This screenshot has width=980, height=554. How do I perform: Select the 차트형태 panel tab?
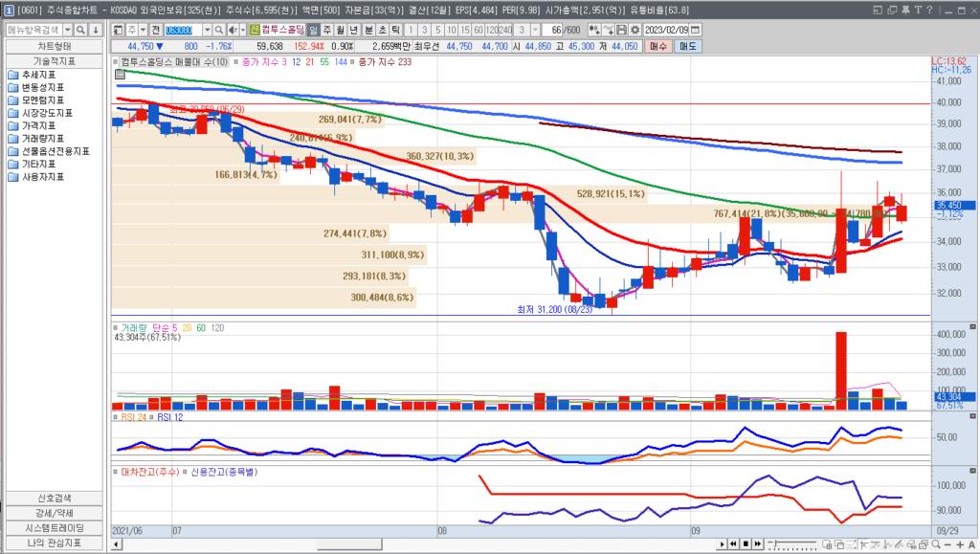54,46
